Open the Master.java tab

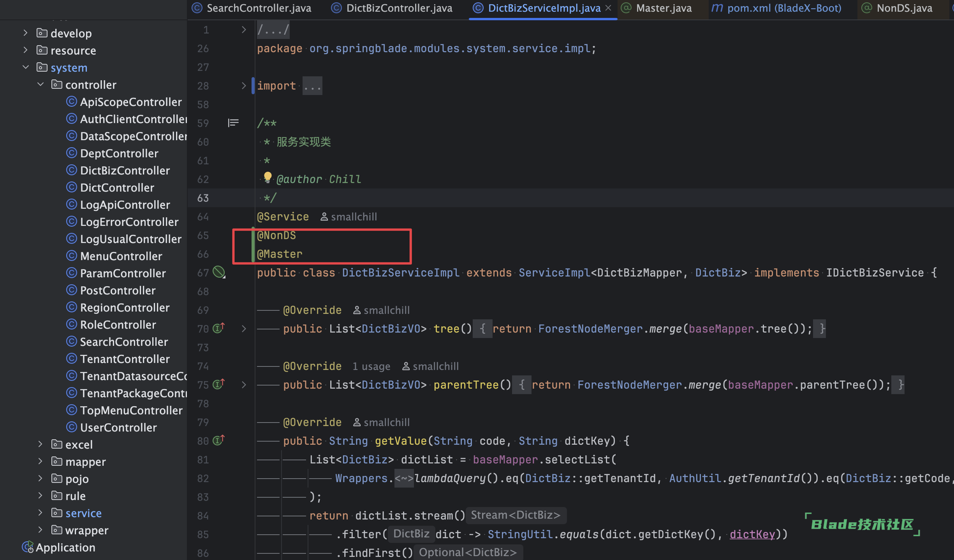click(657, 8)
